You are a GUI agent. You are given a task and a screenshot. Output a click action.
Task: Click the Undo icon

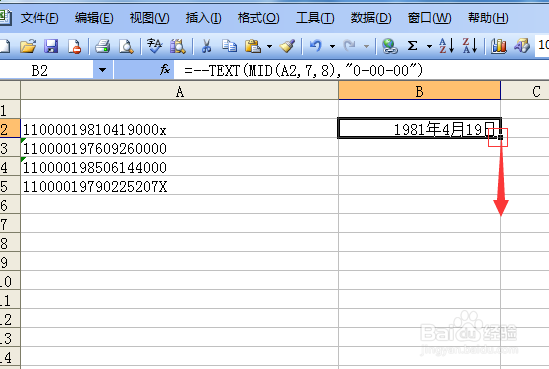tap(315, 46)
